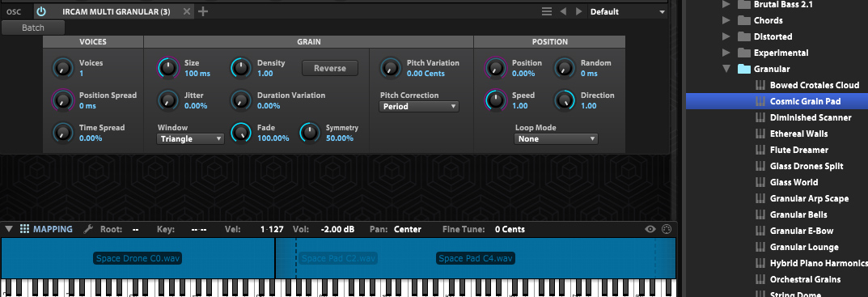
Task: Select the OSC tab
Action: [14, 11]
